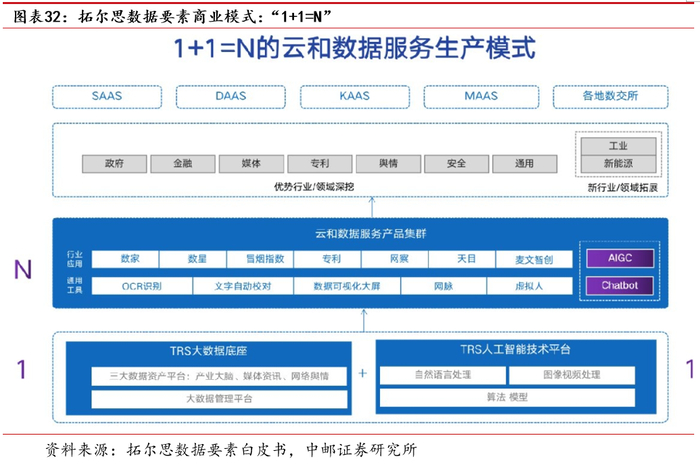This screenshot has width=700, height=467.
Task: Click 专利 in the white product row
Action: click(327, 259)
